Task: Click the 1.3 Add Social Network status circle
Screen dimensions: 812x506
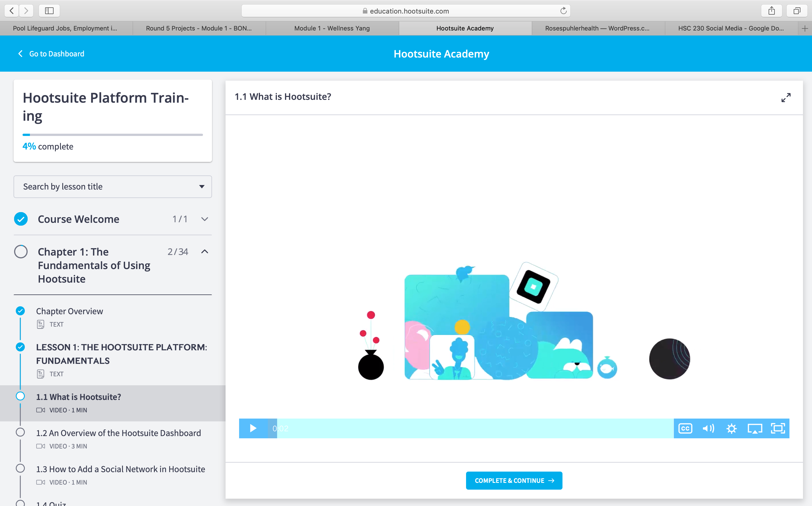Action: coord(20,468)
